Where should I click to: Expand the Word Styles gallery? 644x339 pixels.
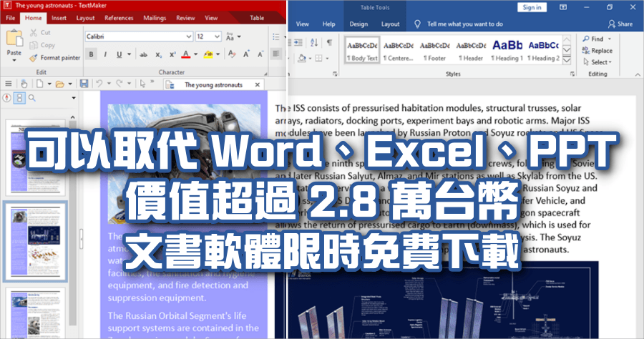567,60
